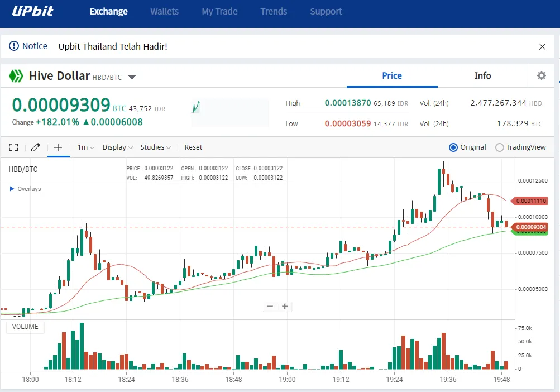Select the Original chart radio button

(x=453, y=147)
